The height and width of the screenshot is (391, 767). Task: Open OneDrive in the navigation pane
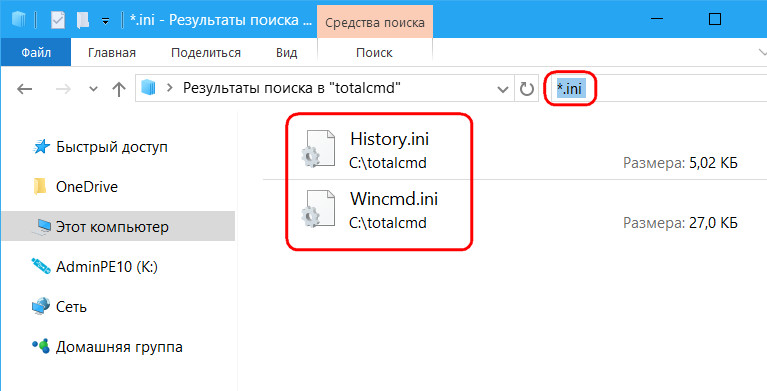pos(87,187)
